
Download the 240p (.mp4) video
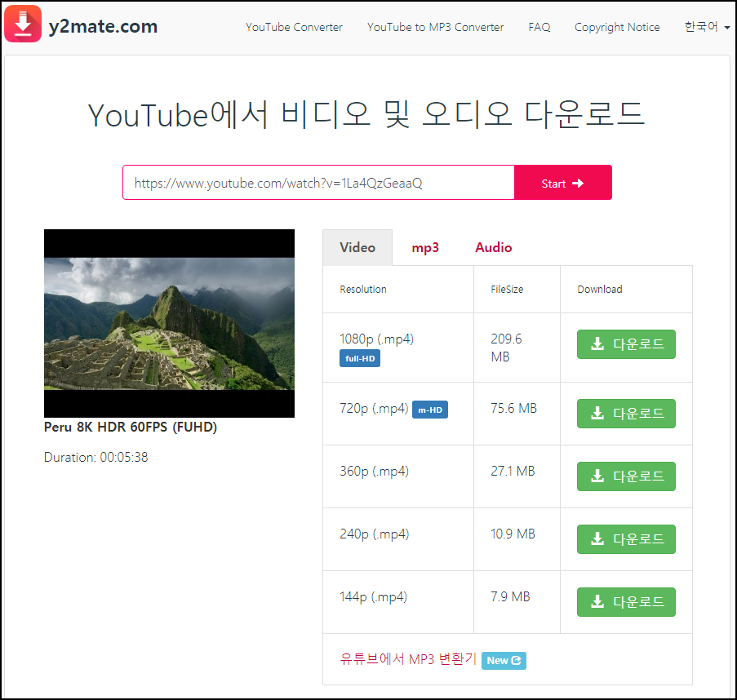pyautogui.click(x=626, y=539)
